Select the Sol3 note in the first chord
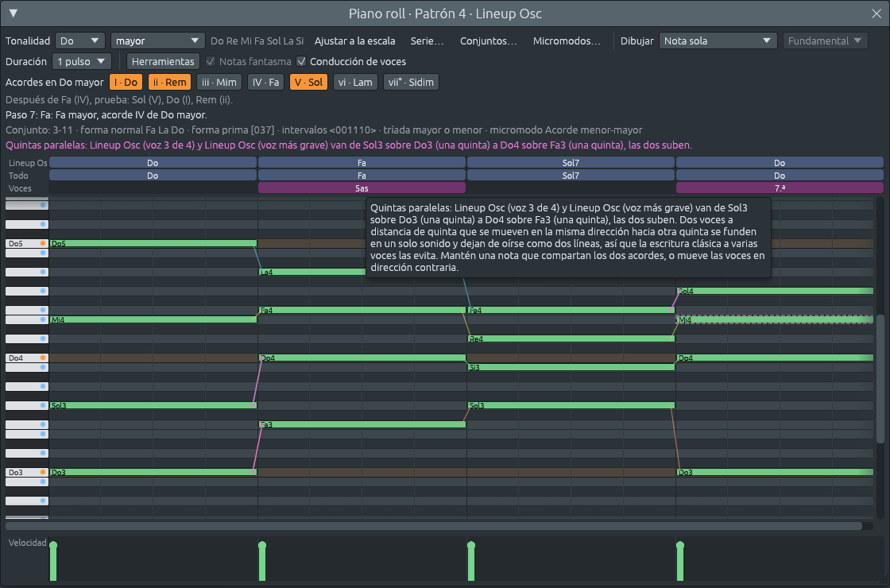The image size is (890, 588). tap(153, 405)
